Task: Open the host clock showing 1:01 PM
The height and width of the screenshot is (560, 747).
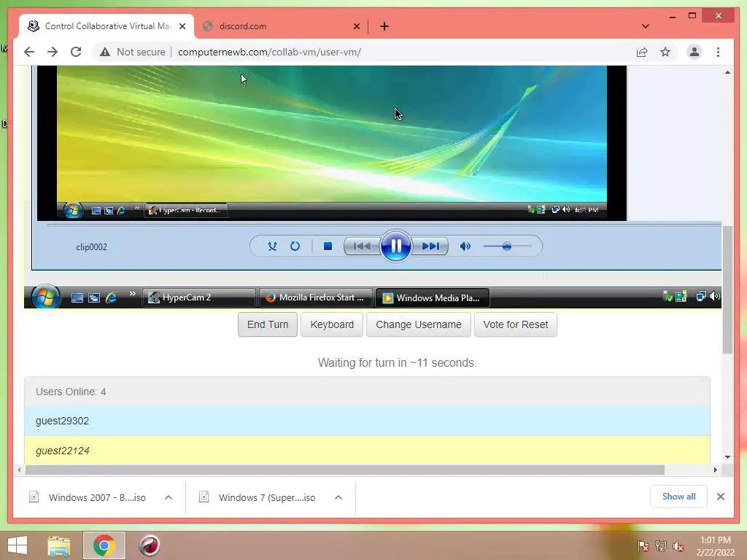Action: click(x=715, y=546)
